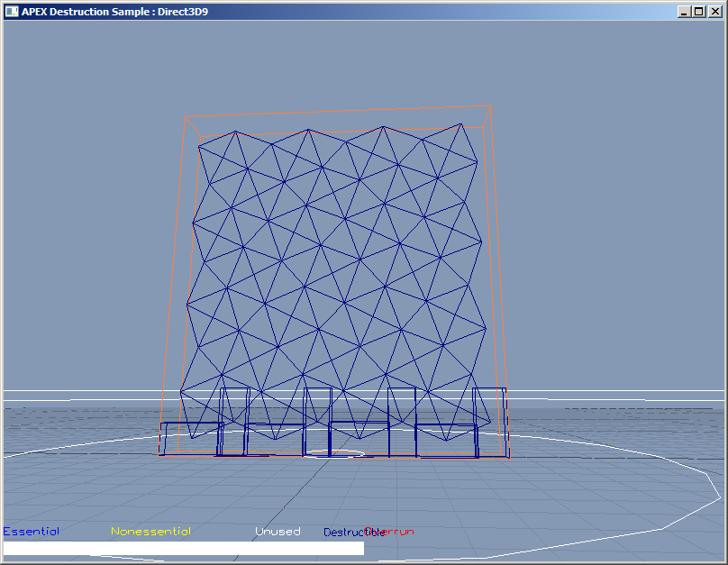Click the 'Essential' legend label
This screenshot has width=728, height=565.
point(32,531)
